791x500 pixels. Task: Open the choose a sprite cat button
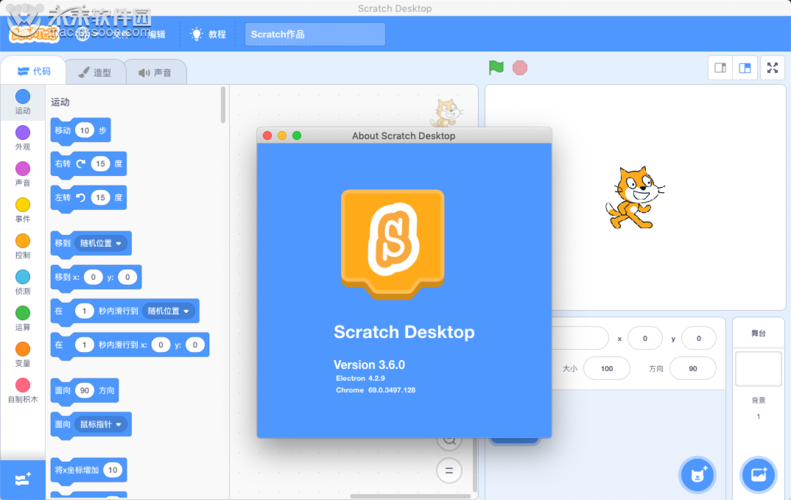point(698,475)
